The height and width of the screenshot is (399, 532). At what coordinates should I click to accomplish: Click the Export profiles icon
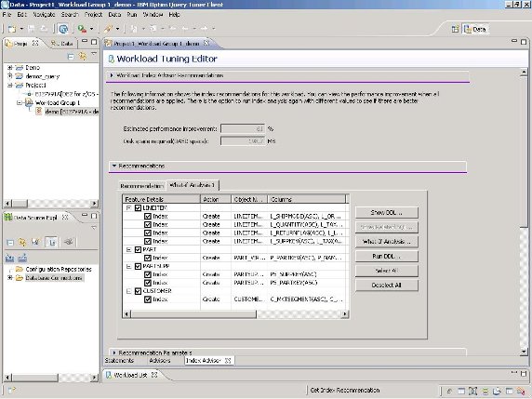(x=22, y=259)
